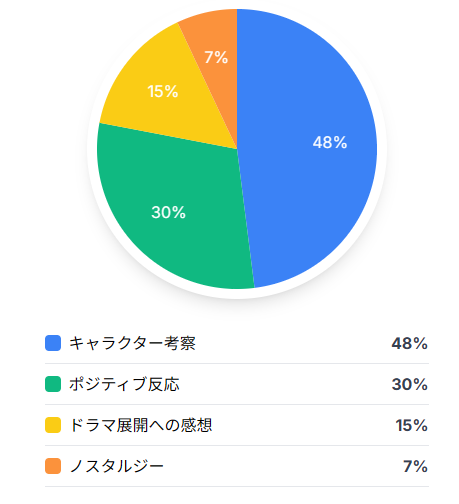Click the blue キャラクター考察 legend swatch
The image size is (459, 504).
[x=53, y=343]
